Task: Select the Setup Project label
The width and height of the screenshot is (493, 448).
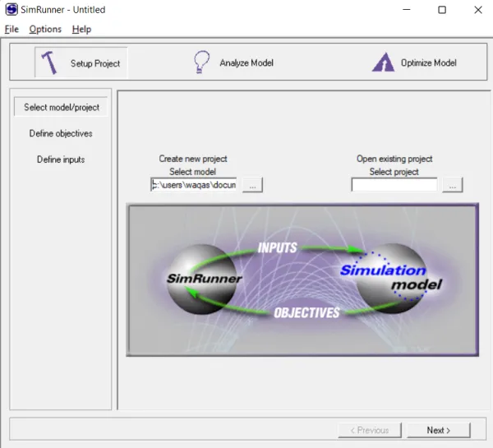Action: 95,63
